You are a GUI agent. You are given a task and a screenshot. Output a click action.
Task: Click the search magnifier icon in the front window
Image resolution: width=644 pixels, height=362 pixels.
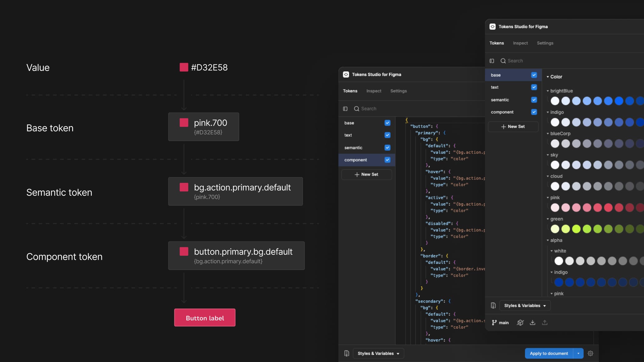click(503, 61)
